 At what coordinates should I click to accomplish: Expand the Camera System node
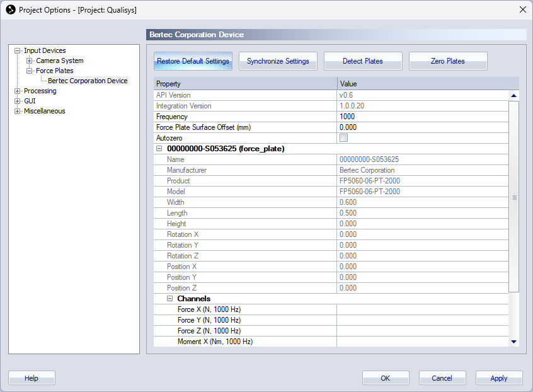(29, 61)
